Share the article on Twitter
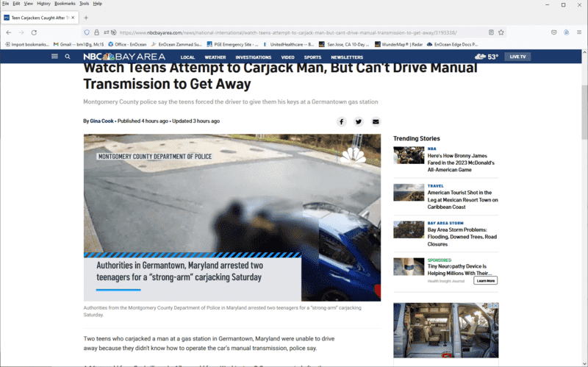This screenshot has width=588, height=367. (359, 121)
